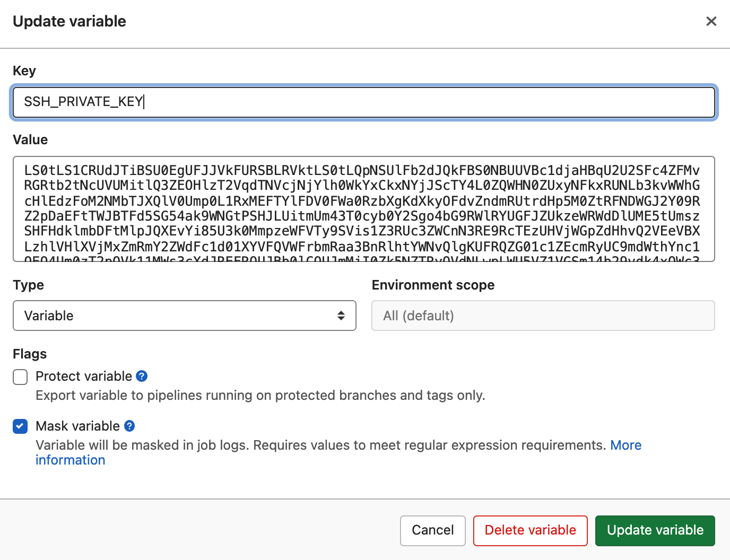Open the Environment scope dropdown
This screenshot has height=560, width=730.
click(543, 316)
